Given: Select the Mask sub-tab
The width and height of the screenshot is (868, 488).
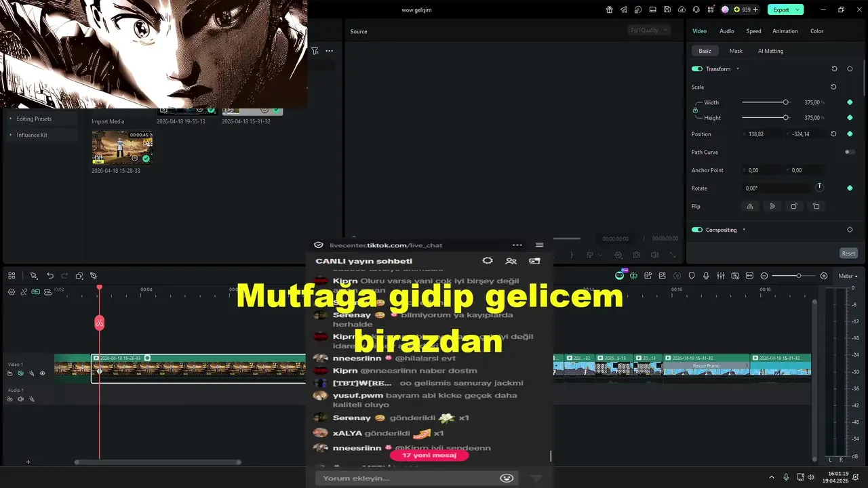Looking at the screenshot, I should (x=736, y=51).
